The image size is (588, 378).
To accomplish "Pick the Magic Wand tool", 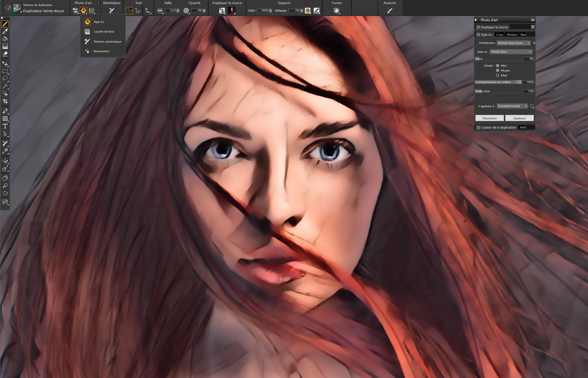I will point(5,86).
